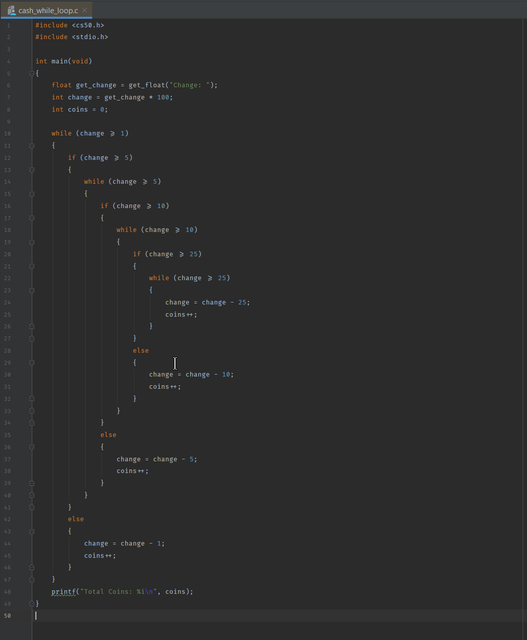Click the <stdio.h> include text
527x640 pixels.
pos(90,37)
